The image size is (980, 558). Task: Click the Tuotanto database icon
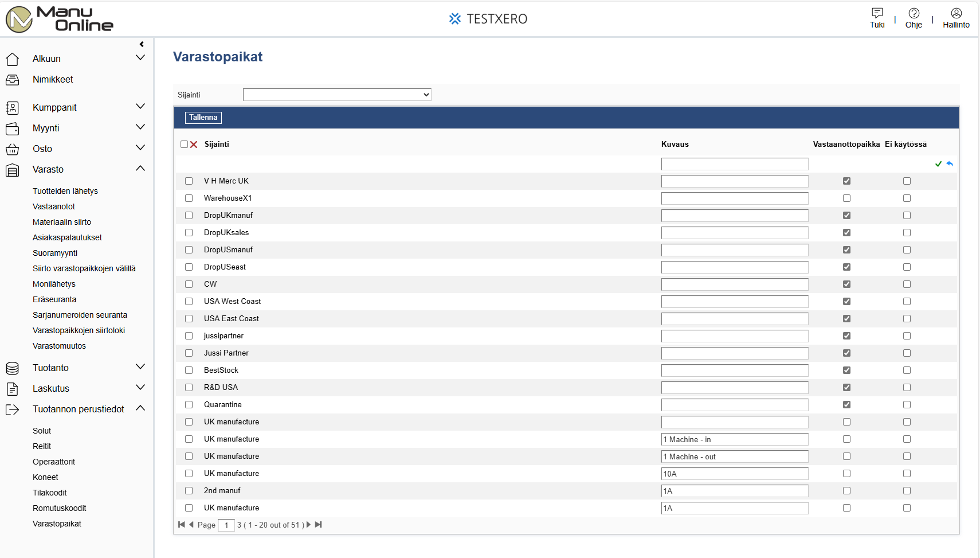coord(12,368)
